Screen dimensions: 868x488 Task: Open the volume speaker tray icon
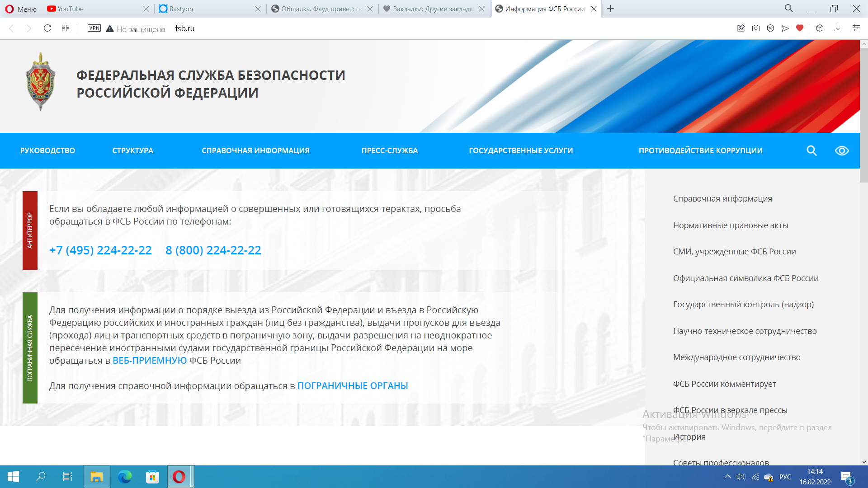pyautogui.click(x=741, y=477)
